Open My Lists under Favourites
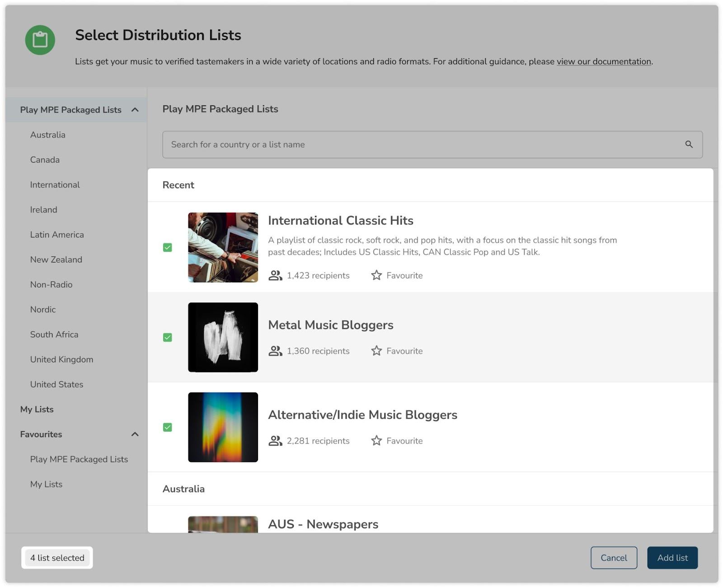The height and width of the screenshot is (588, 723). 46,484
